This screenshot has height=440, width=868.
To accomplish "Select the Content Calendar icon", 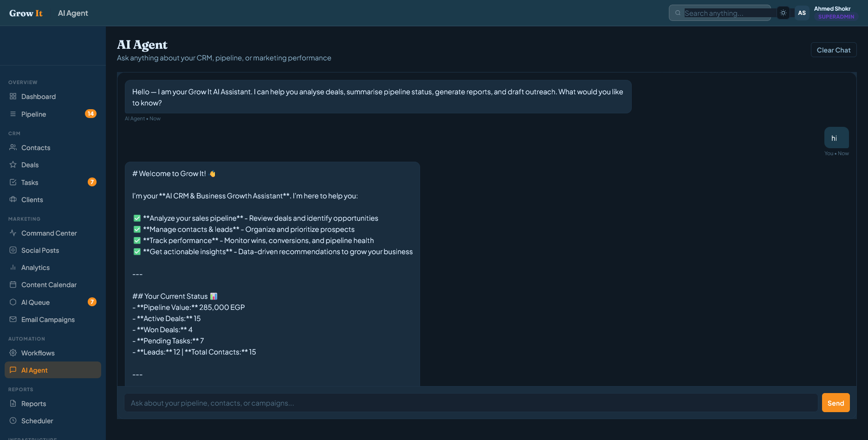I will pyautogui.click(x=13, y=284).
